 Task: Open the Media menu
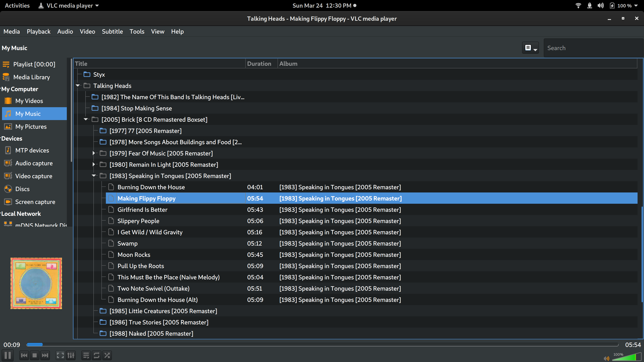[11, 32]
